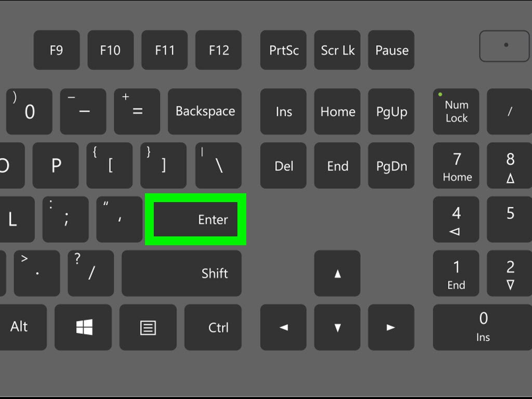
Task: Click the right arrow key
Action: click(x=391, y=327)
